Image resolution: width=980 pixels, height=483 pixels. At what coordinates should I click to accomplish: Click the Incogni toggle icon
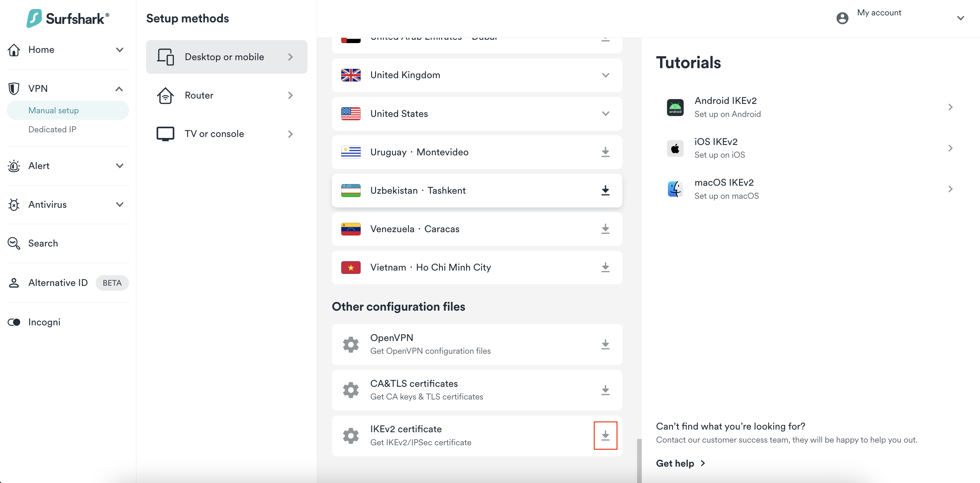pos(14,322)
